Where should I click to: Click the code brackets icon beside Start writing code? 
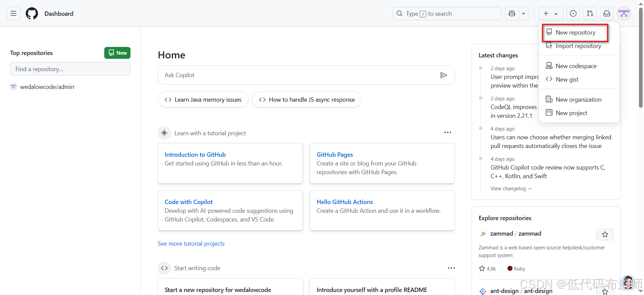pyautogui.click(x=164, y=268)
